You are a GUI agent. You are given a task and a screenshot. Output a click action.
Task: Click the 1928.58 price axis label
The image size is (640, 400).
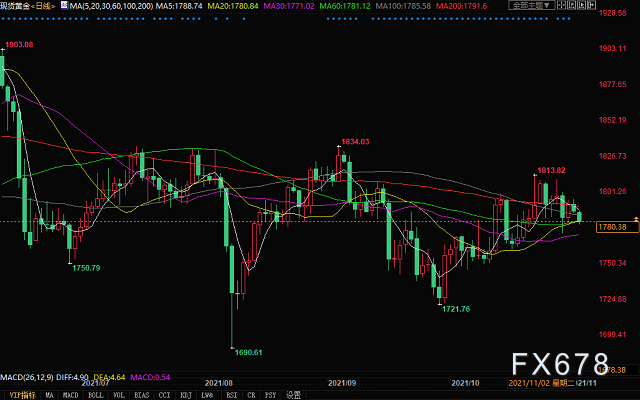click(612, 13)
